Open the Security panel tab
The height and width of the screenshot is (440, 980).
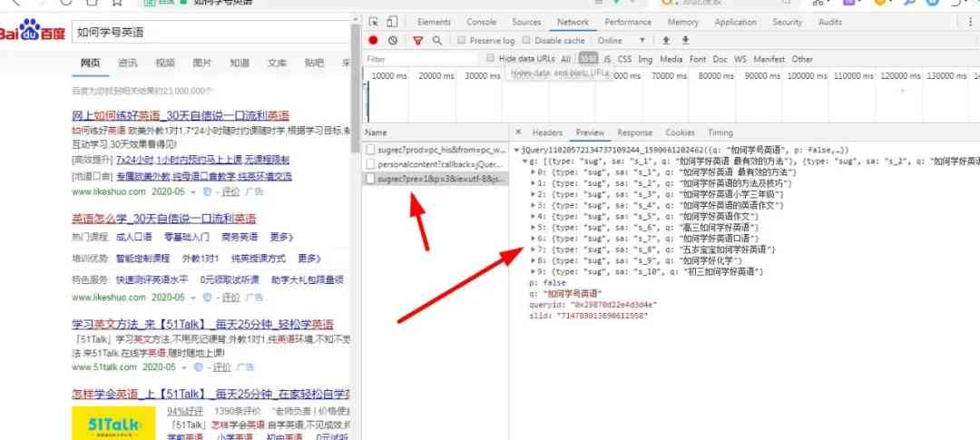787,22
